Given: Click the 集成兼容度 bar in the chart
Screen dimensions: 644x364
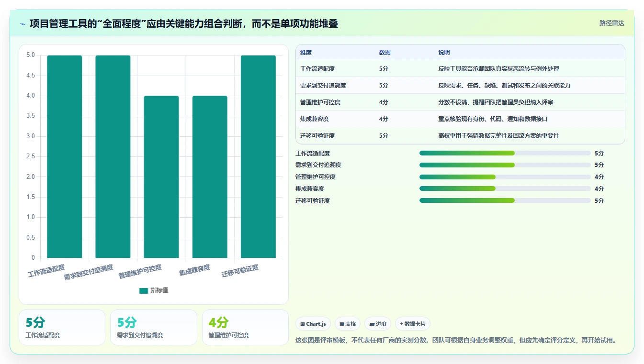Looking at the screenshot, I should (210, 177).
